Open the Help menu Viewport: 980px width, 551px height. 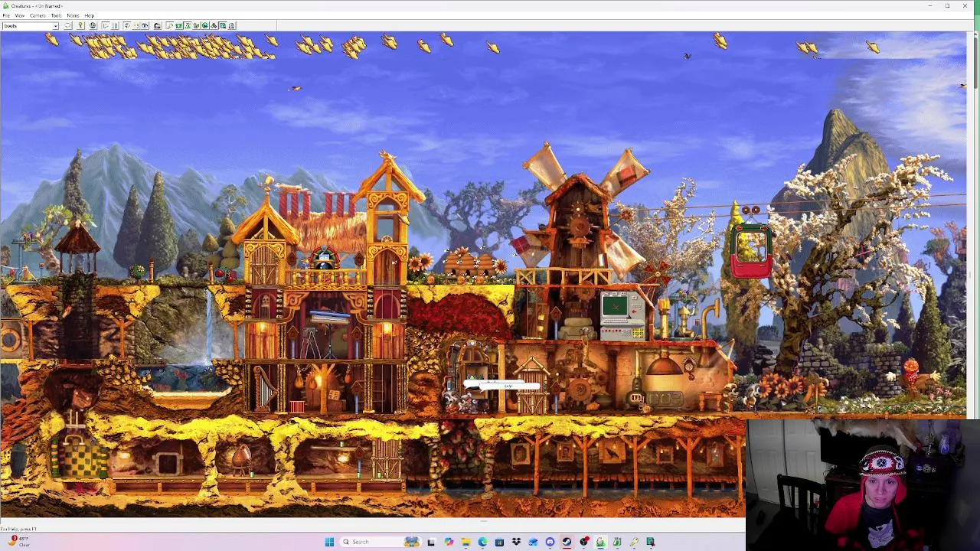pyautogui.click(x=89, y=15)
